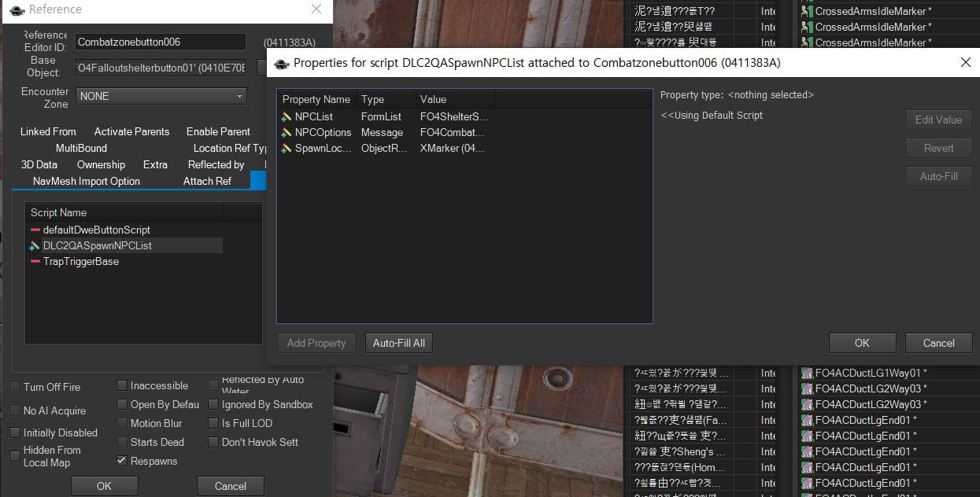980x497 pixels.
Task: Switch to NavMesh Import Option tab
Action: (87, 181)
